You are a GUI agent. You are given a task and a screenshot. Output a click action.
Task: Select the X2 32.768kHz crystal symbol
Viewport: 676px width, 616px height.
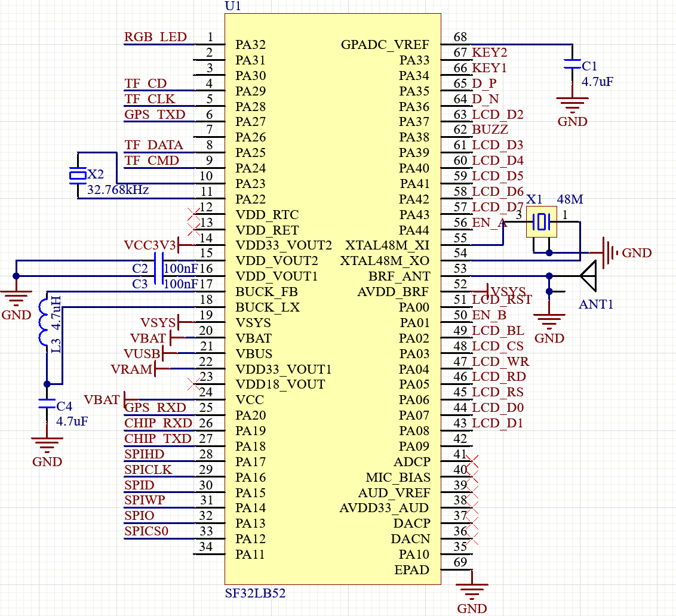[78, 175]
